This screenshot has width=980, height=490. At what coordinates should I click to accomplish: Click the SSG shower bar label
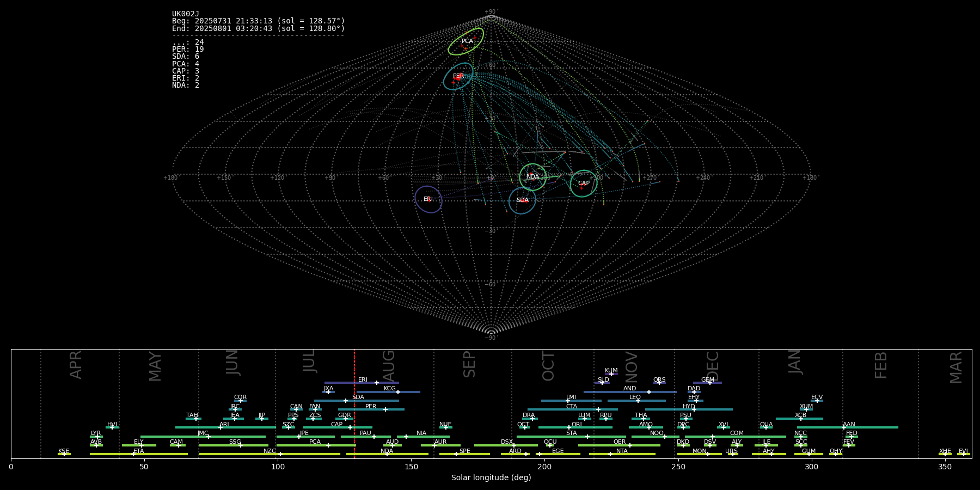pyautogui.click(x=235, y=442)
